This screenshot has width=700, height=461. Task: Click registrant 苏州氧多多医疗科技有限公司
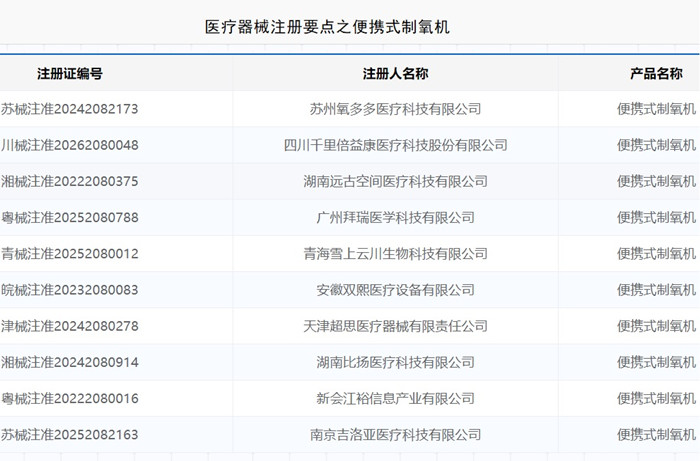click(x=395, y=109)
